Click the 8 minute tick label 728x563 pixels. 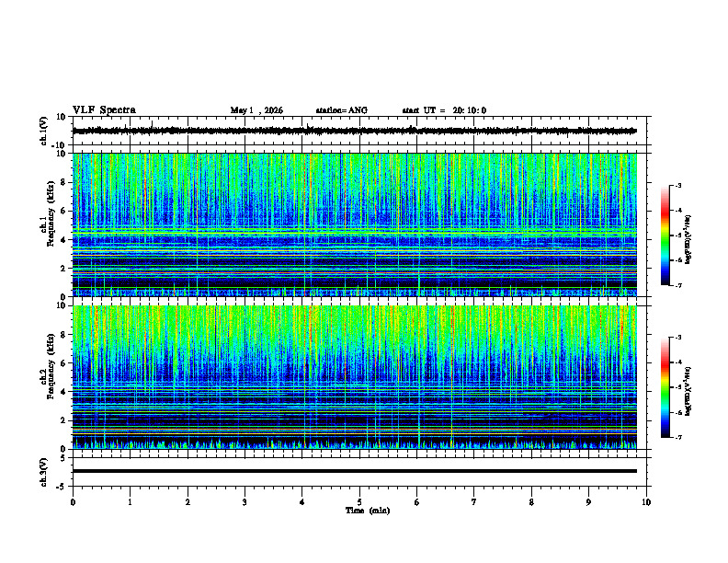pos(531,502)
